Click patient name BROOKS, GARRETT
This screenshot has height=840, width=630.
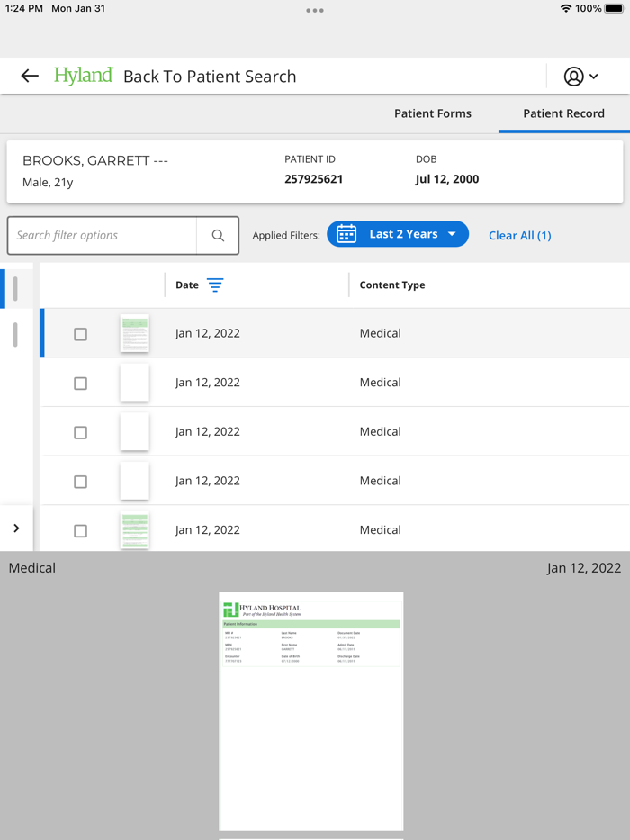pos(95,161)
